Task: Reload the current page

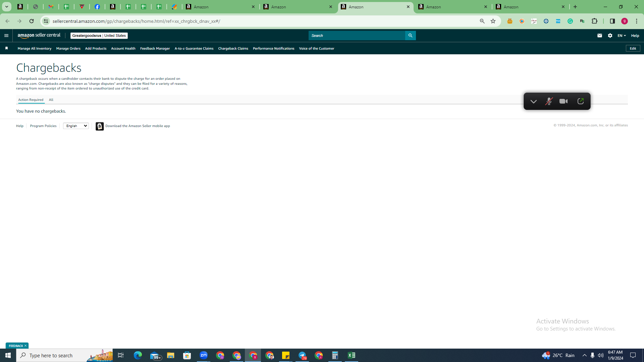Action: tap(32, 21)
